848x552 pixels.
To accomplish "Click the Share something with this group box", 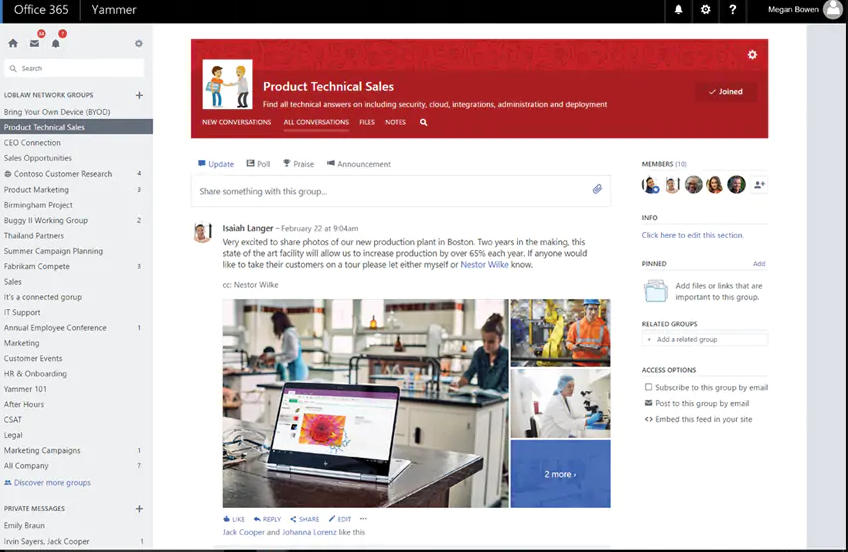I will 401,191.
